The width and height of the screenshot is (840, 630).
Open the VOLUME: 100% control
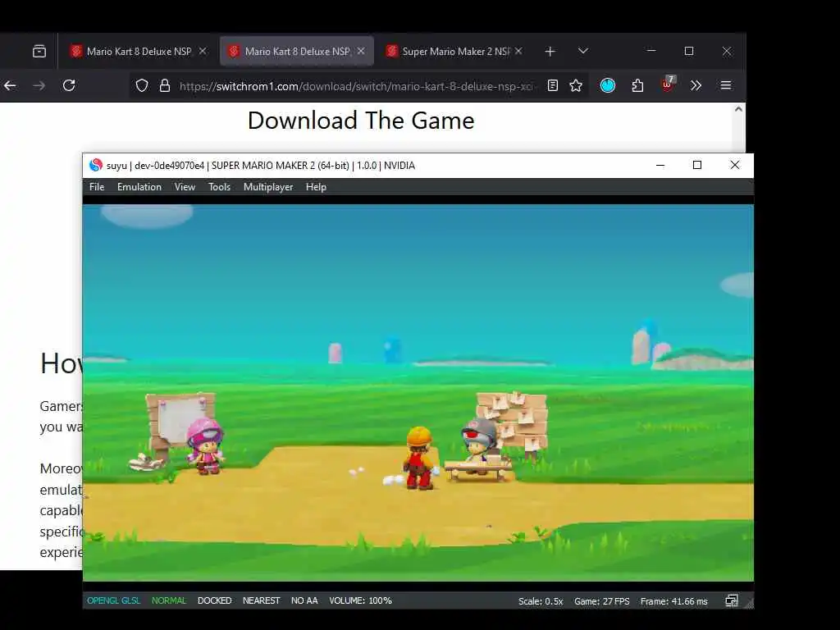pyautogui.click(x=361, y=600)
